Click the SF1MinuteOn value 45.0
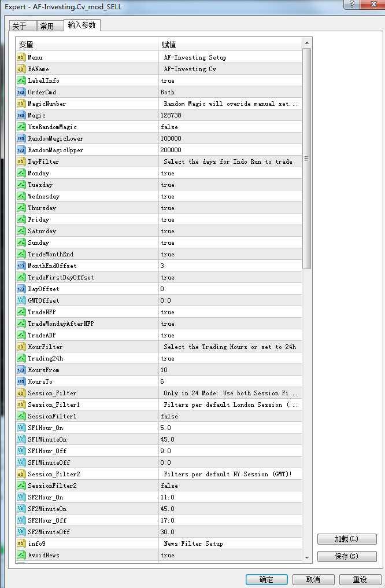 click(x=231, y=439)
